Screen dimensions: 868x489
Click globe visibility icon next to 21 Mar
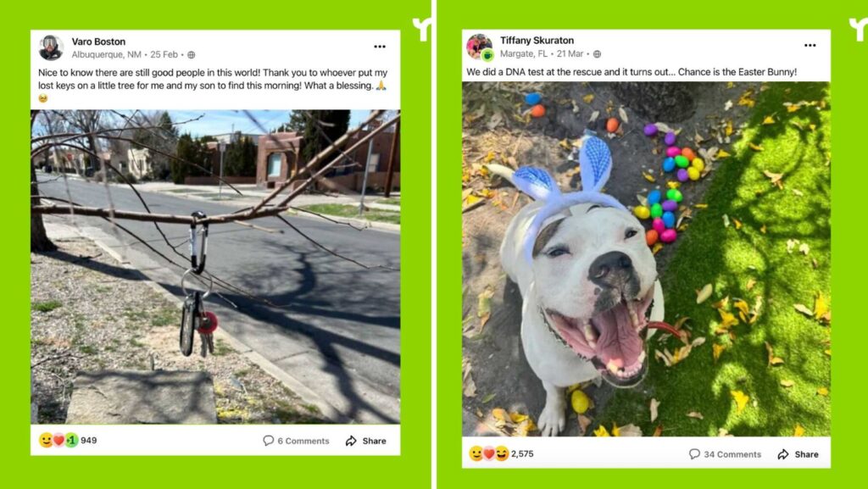click(597, 53)
